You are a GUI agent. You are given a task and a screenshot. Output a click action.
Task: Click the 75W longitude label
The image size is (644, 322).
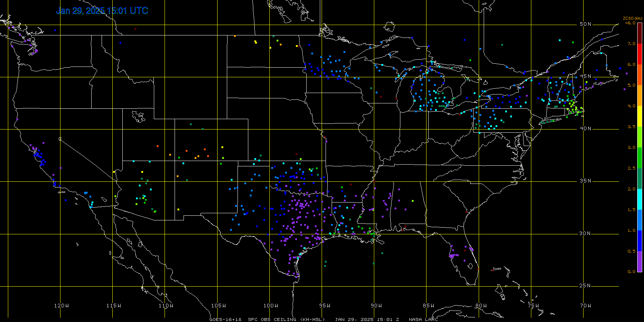(533, 306)
